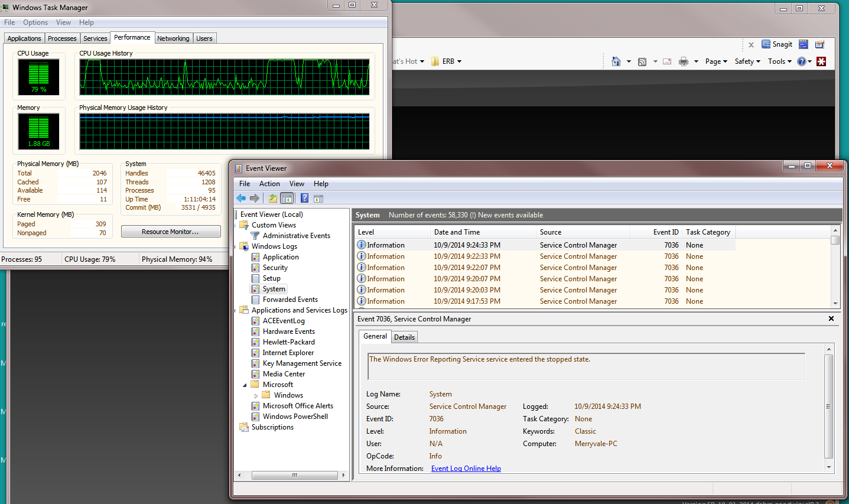Open the Action menu in Event Viewer
849x504 pixels.
pyautogui.click(x=269, y=184)
